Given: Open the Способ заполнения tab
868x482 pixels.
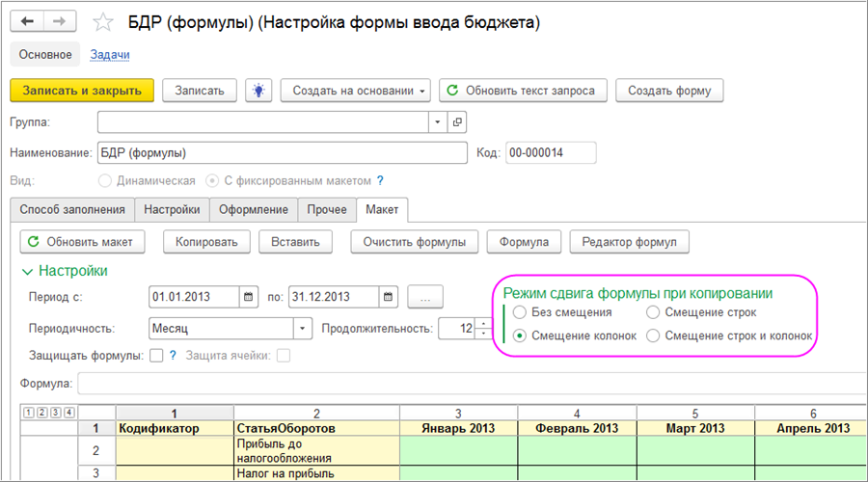Looking at the screenshot, I should (72, 209).
